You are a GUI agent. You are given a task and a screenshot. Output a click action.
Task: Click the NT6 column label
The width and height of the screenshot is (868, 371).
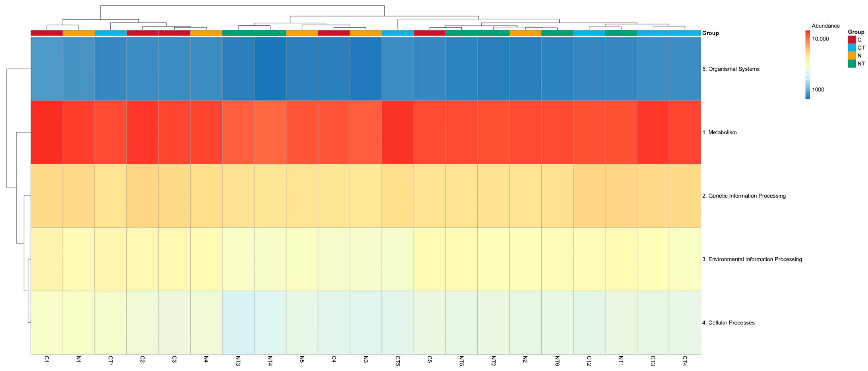point(557,360)
